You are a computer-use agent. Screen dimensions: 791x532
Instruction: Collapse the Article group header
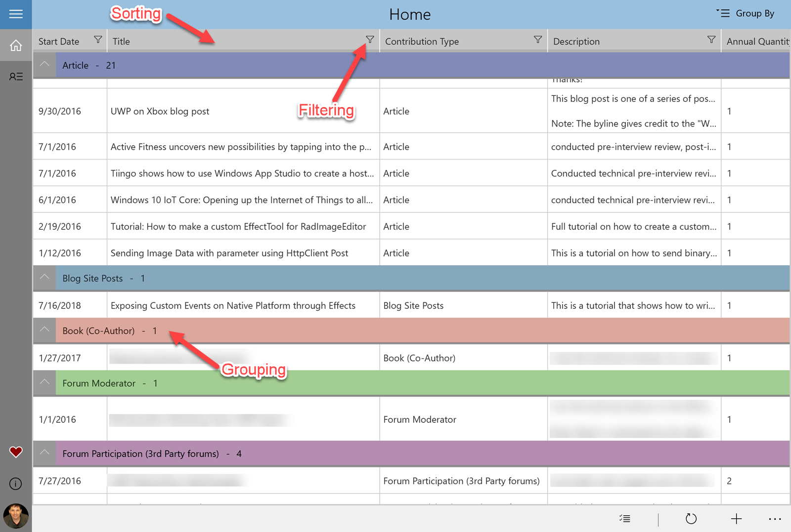[44, 65]
